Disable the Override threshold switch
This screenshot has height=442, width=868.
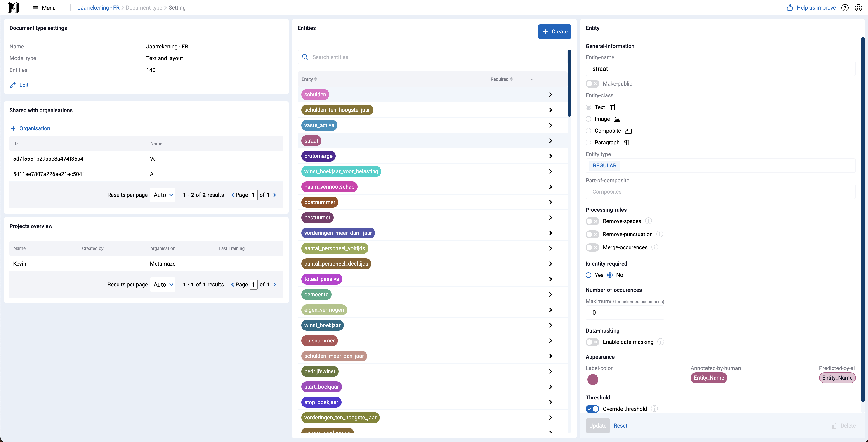point(592,409)
